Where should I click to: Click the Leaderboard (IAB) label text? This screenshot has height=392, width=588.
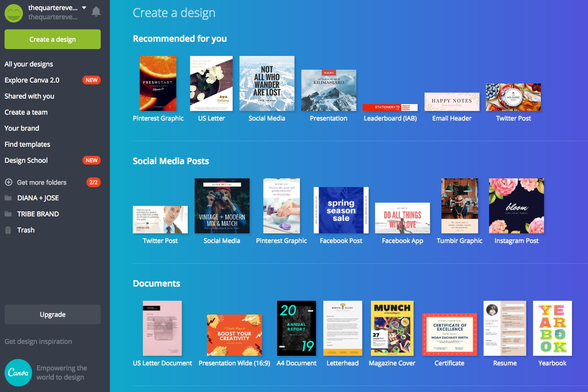tap(390, 118)
